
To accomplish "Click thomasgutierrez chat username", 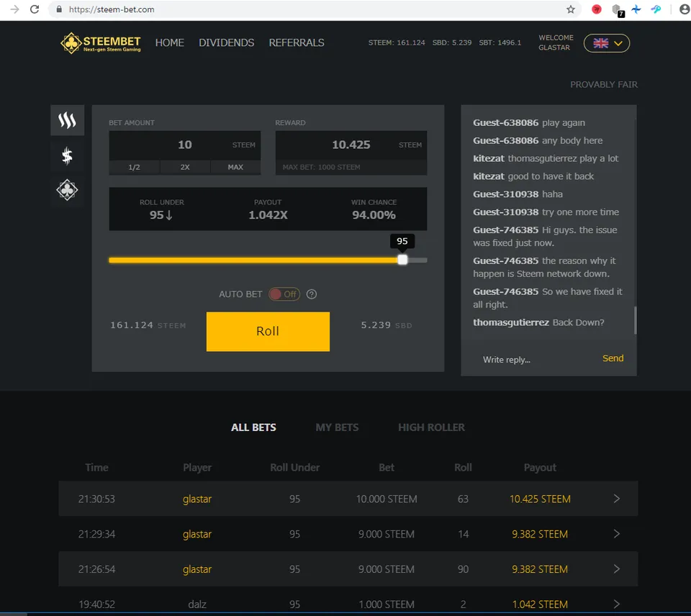I will tap(511, 322).
